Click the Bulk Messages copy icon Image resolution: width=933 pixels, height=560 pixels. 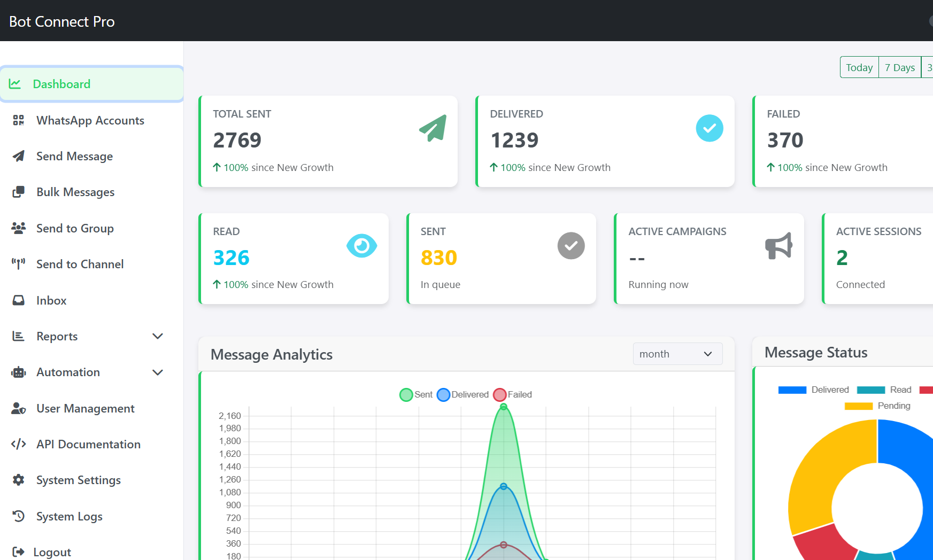click(x=19, y=192)
